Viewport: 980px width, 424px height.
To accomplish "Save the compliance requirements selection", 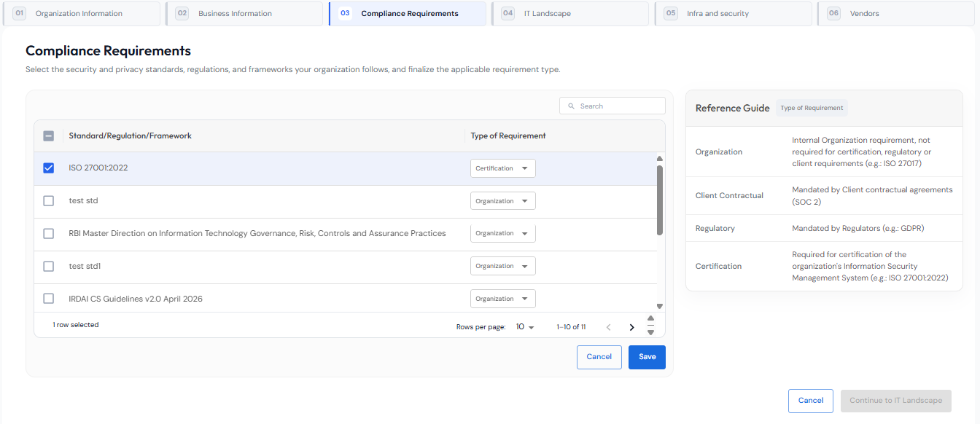I will (647, 357).
